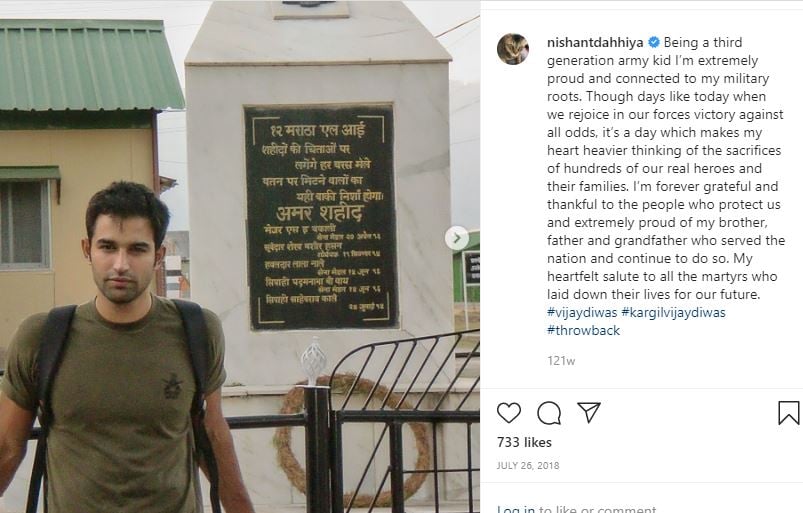
Task: Open comments with the speech bubble icon
Action: pyautogui.click(x=549, y=413)
